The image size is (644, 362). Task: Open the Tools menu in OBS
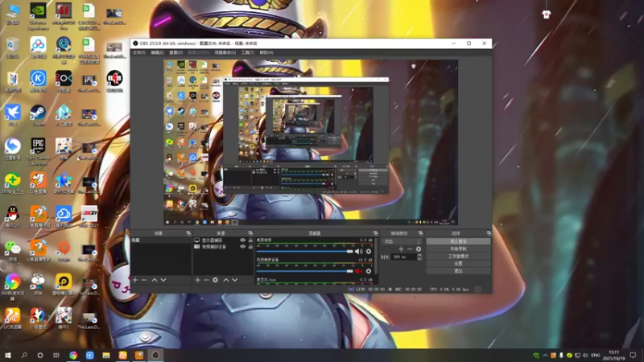(247, 52)
